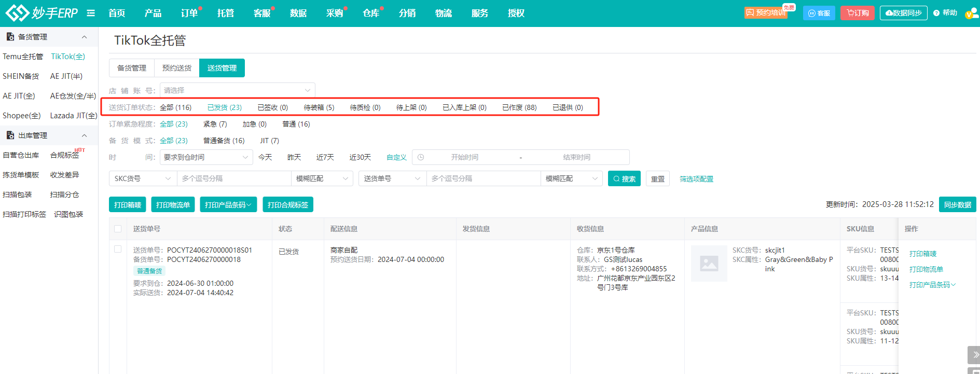Open the 送货单号 field selector dropdown
The height and width of the screenshot is (374, 980).
[x=393, y=178]
